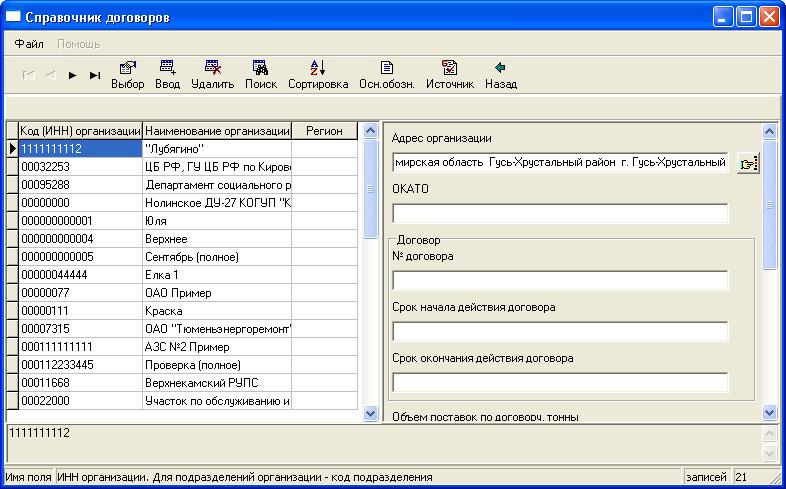Go back with Назад arrow

[500, 68]
